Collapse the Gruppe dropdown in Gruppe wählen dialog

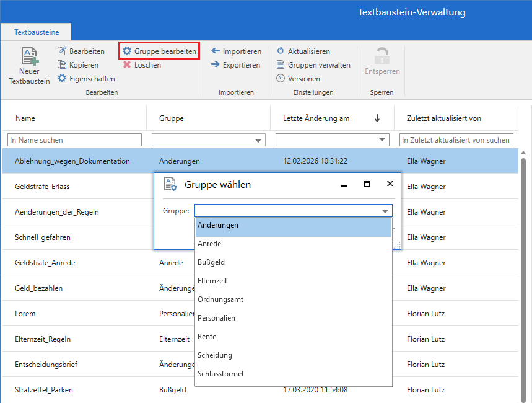click(x=386, y=210)
